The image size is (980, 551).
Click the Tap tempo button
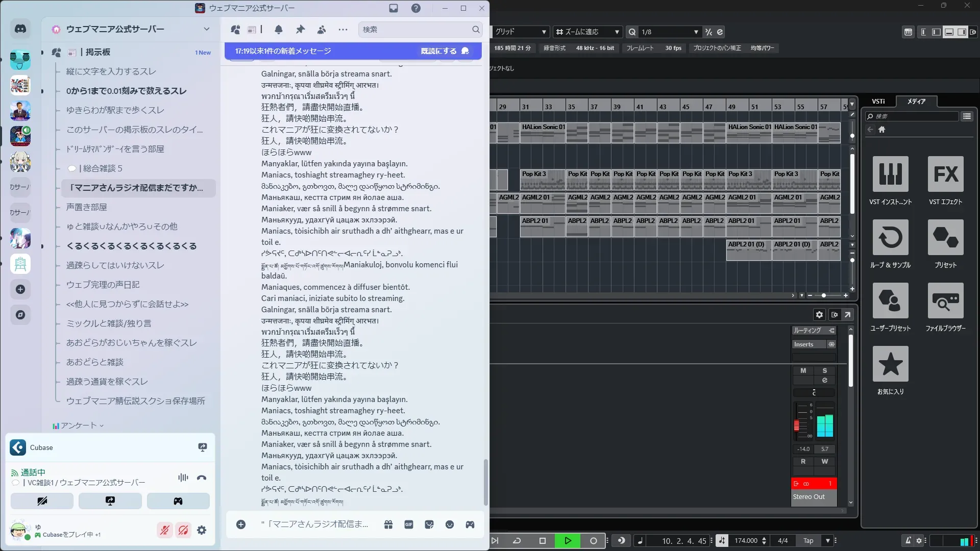808,541
